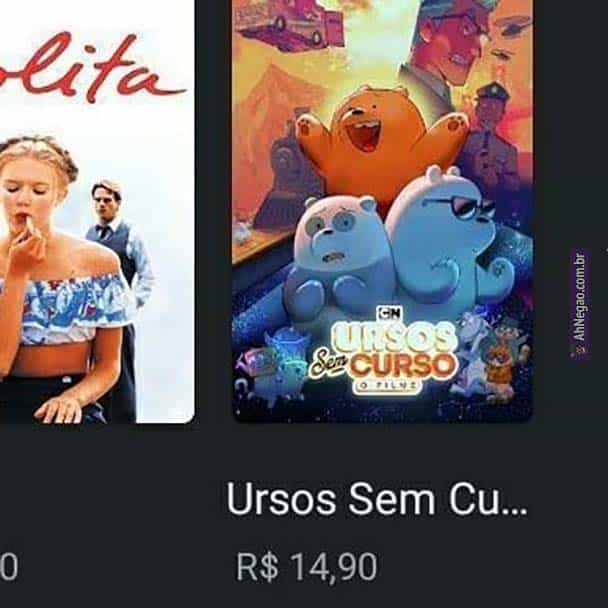
Task: Open the movie poster with red cursive title
Action: pos(97,211)
